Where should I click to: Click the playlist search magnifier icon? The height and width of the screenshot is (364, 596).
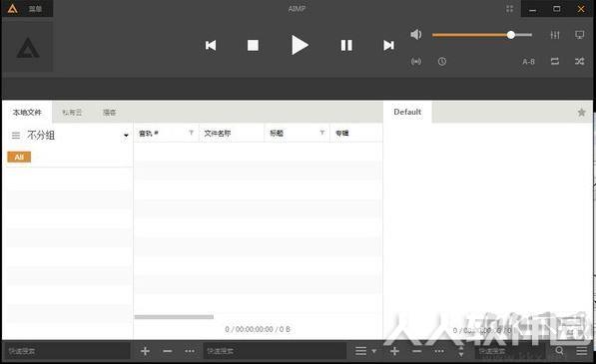559,351
